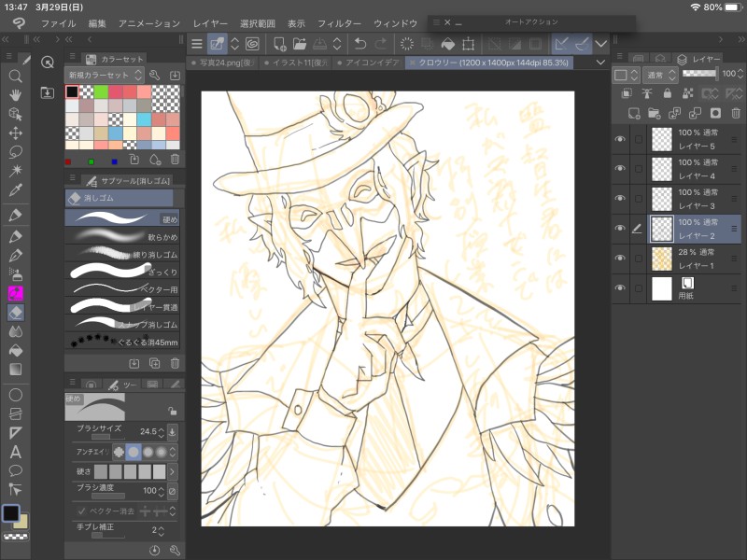747x560 pixels.
Task: Select the Gradient tool
Action: [x=15, y=370]
